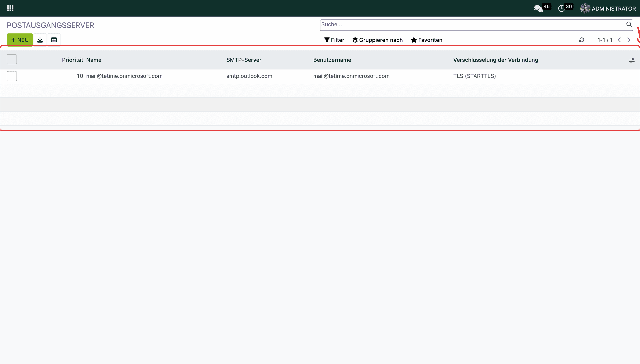Open the apps grid main menu
This screenshot has height=364, width=640.
tap(10, 8)
